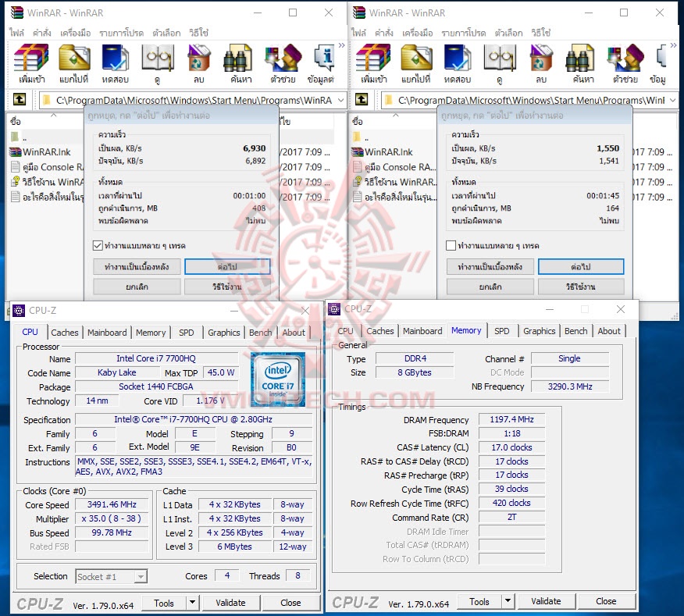This screenshot has width=684, height=616.
Task: Click Tools button in right CPU-Z window
Action: click(x=479, y=602)
